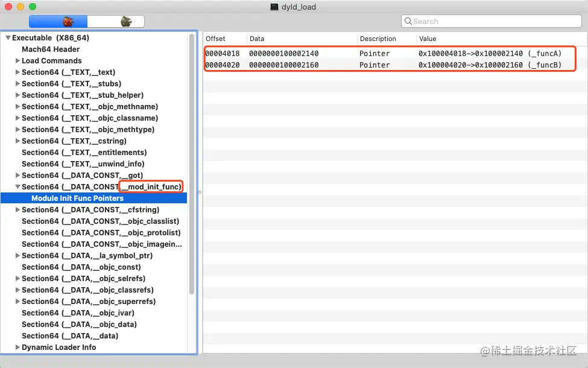This screenshot has width=588, height=368.
Task: Expand Section64 (__TEXT,__stubs) node
Action: tap(17, 84)
